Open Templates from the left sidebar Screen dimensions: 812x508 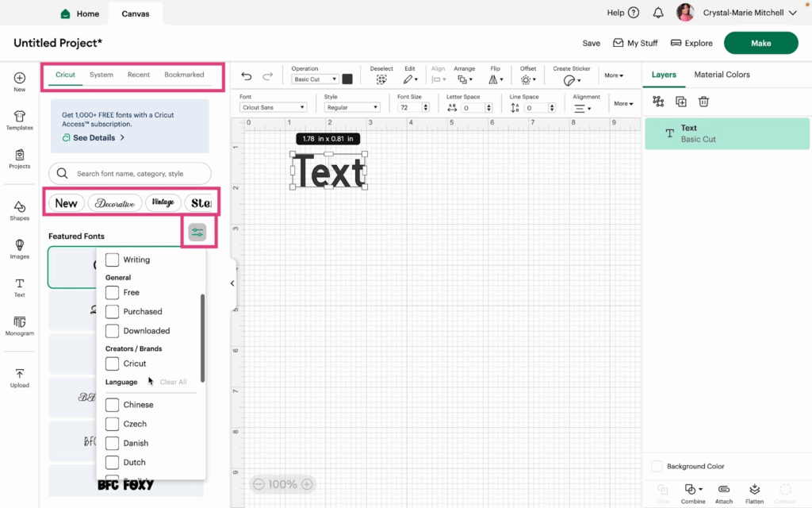click(x=20, y=116)
